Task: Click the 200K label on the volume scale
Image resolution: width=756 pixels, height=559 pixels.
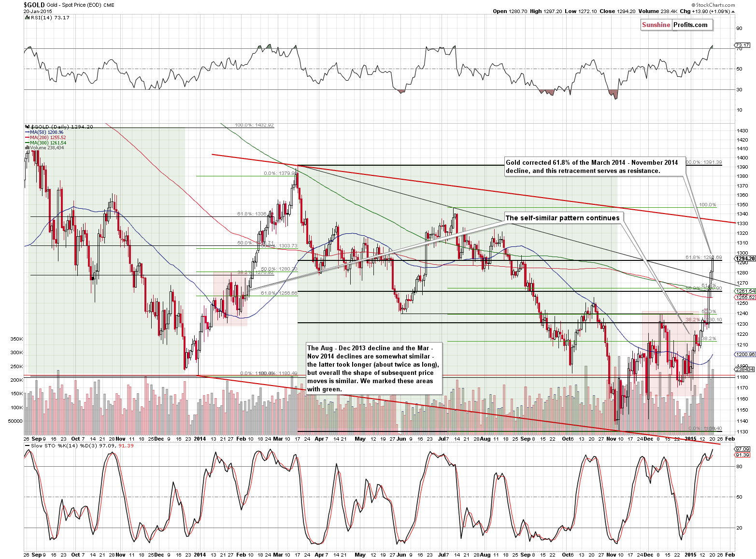Action: tap(16, 380)
